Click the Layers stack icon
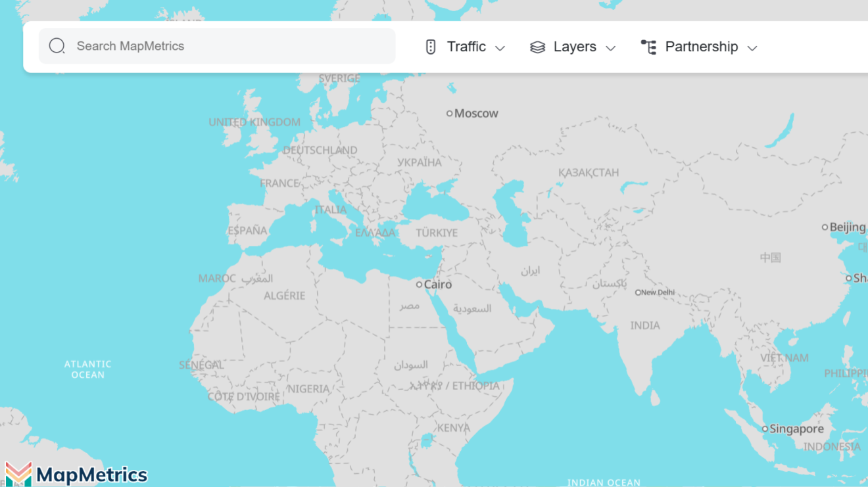Screen dimensions: 868x487 (537, 46)
